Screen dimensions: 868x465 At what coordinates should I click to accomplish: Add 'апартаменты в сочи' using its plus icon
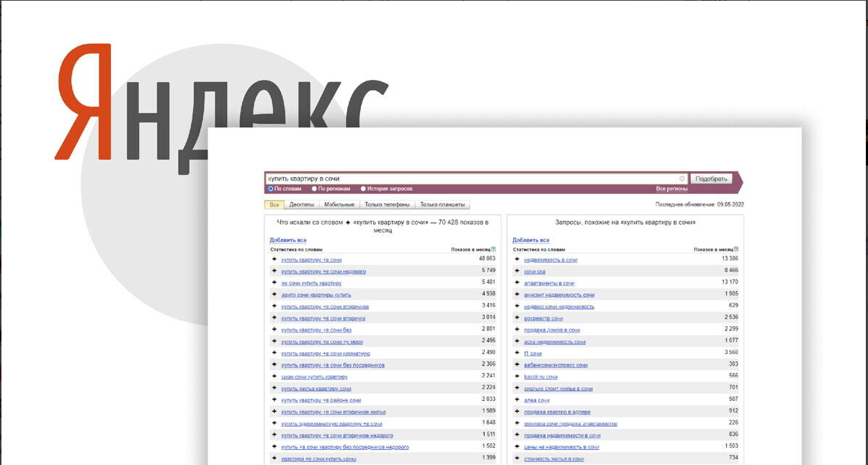pyautogui.click(x=517, y=283)
